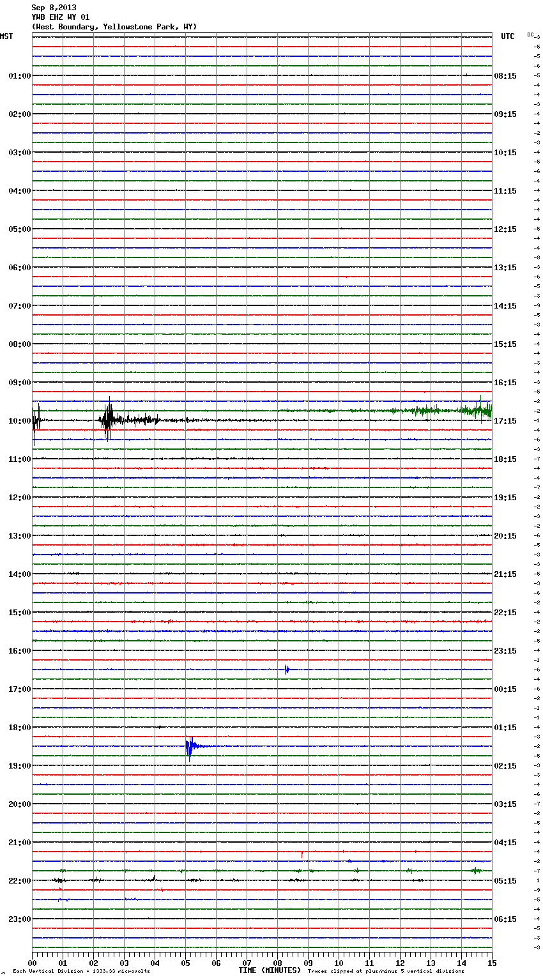This screenshot has width=543, height=980.
Task: Select the '05:00' MST time label
Action: pos(19,229)
